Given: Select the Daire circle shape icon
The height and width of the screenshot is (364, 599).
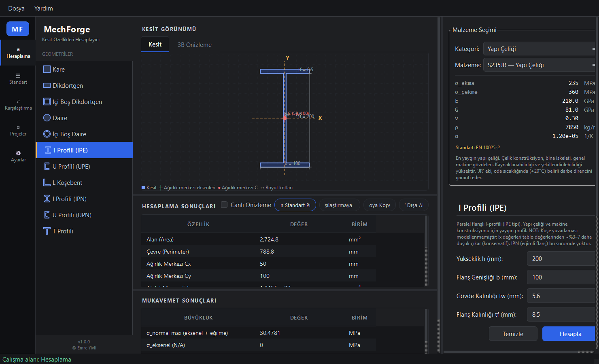Looking at the screenshot, I should [47, 118].
